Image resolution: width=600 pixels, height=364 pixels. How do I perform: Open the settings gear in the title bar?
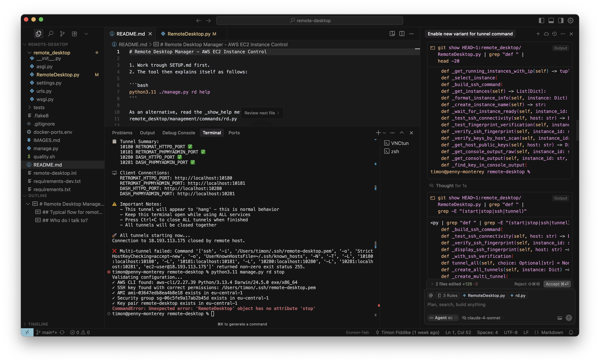tap(571, 20)
